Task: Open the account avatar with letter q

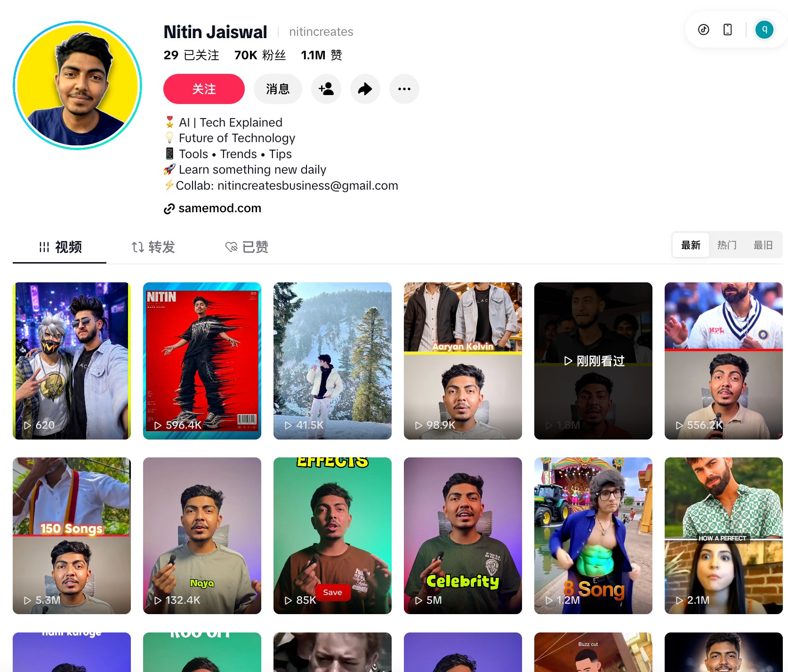Action: (764, 30)
